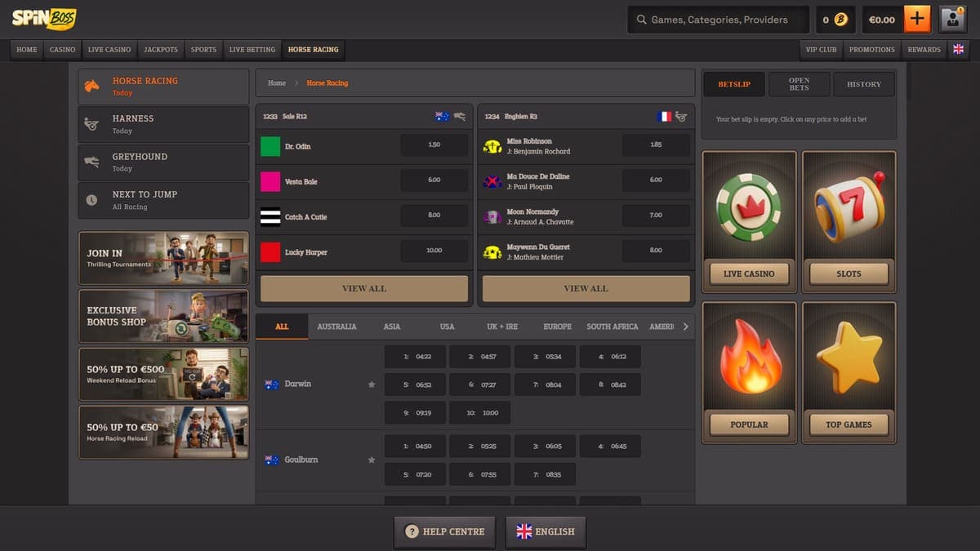This screenshot has width=980, height=551.
Task: Click View All for Enghien R3
Action: click(x=586, y=288)
